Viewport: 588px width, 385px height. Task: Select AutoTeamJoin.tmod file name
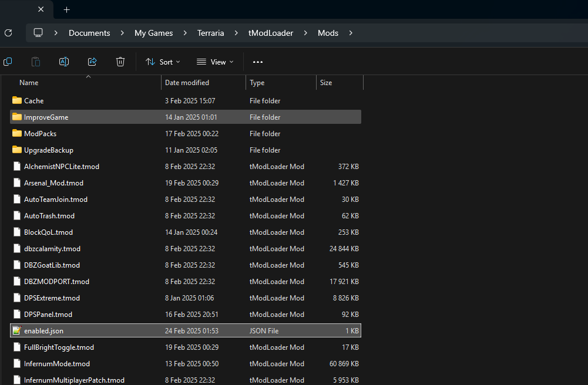click(56, 200)
